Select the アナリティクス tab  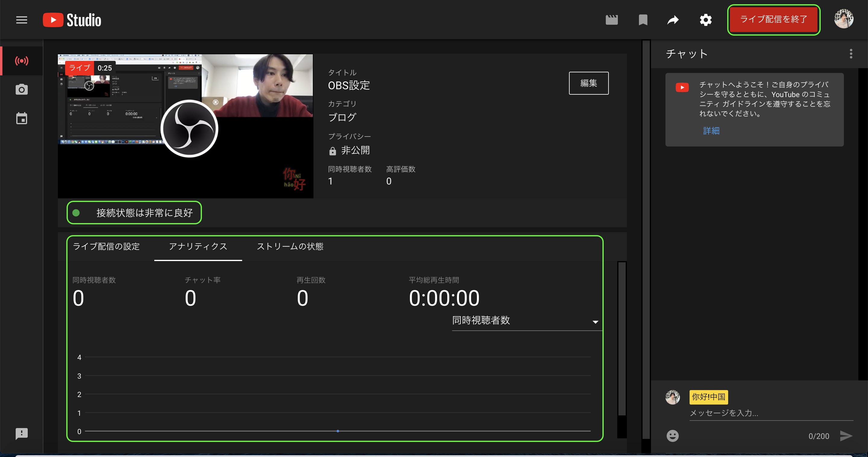click(198, 246)
